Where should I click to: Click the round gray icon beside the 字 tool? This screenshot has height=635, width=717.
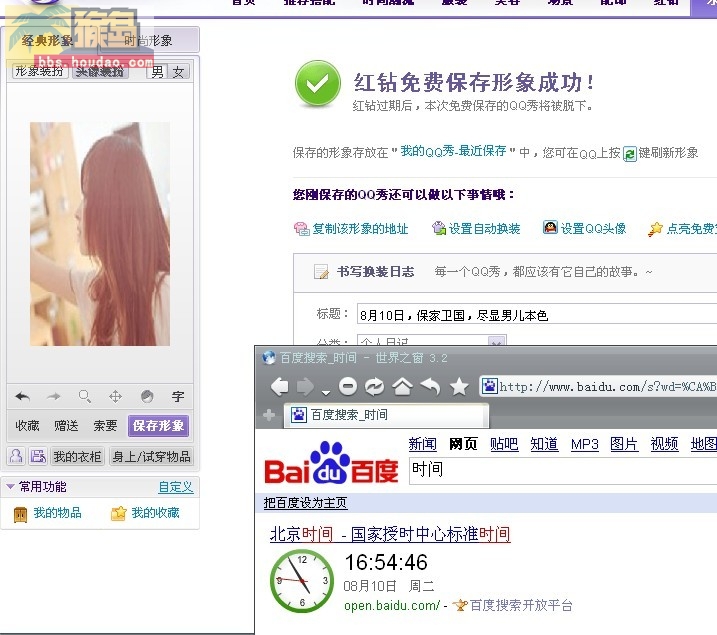[x=147, y=396]
